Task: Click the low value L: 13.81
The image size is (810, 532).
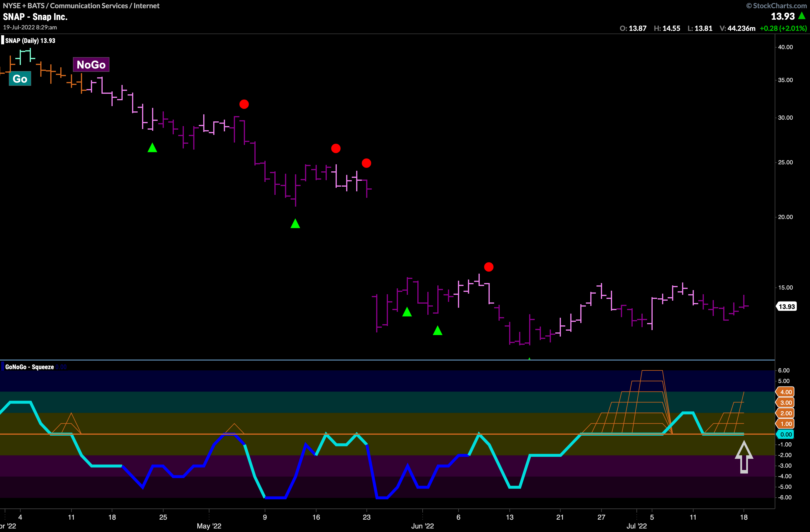Action: pos(700,28)
